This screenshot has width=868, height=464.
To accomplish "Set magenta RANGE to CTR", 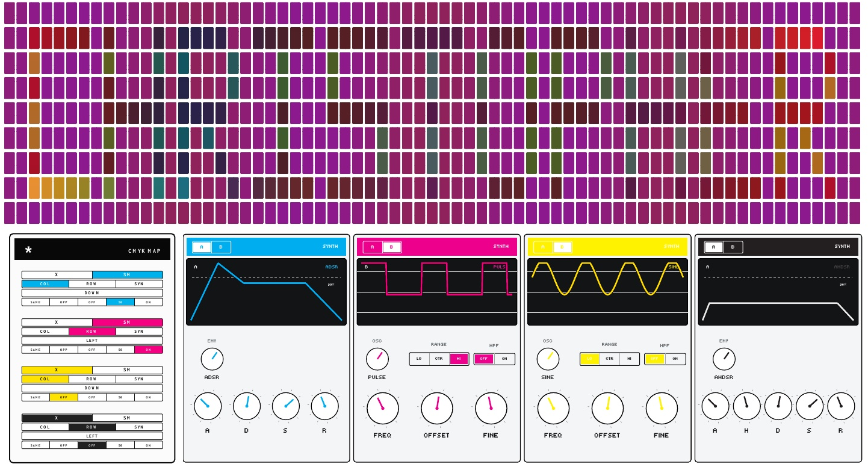I will (439, 359).
